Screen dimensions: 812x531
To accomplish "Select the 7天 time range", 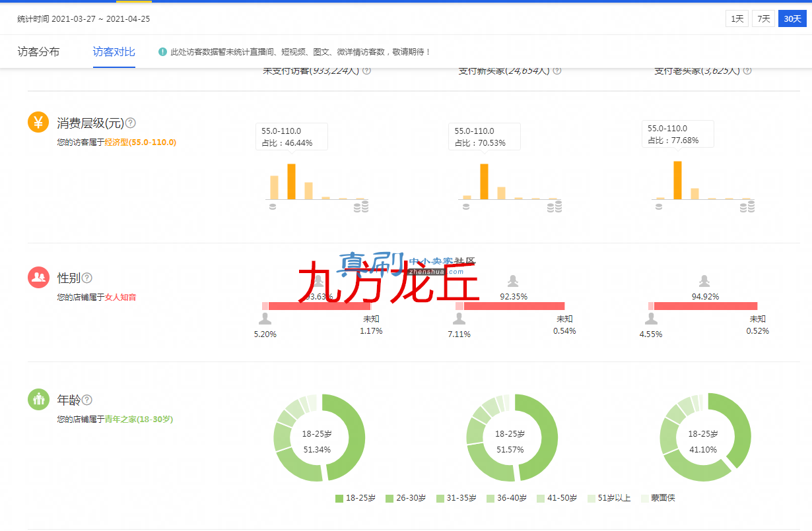I will (763, 18).
